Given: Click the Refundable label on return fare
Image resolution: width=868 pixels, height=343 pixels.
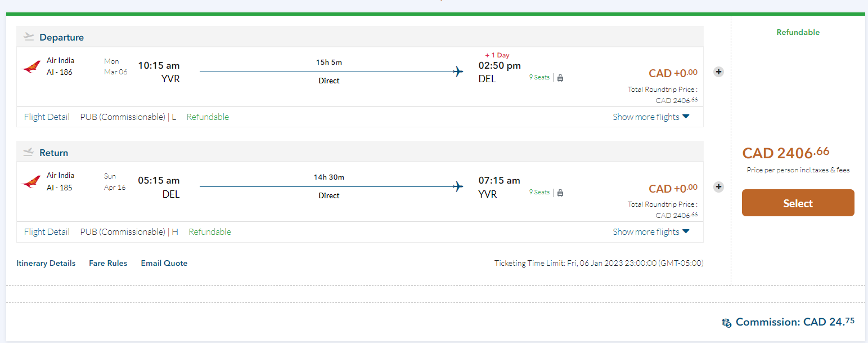Looking at the screenshot, I should (210, 232).
